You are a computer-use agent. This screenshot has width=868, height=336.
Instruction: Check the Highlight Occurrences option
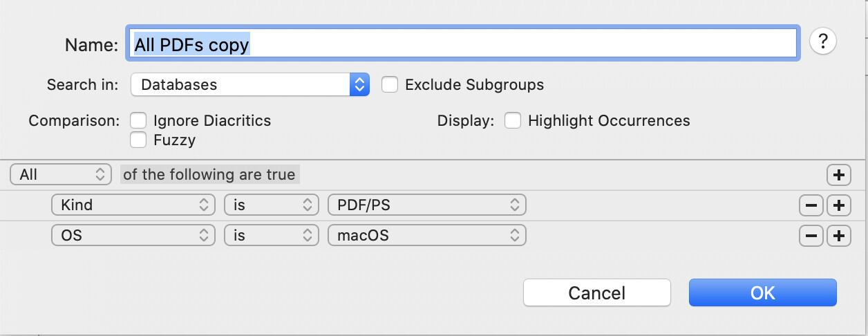[x=512, y=120]
